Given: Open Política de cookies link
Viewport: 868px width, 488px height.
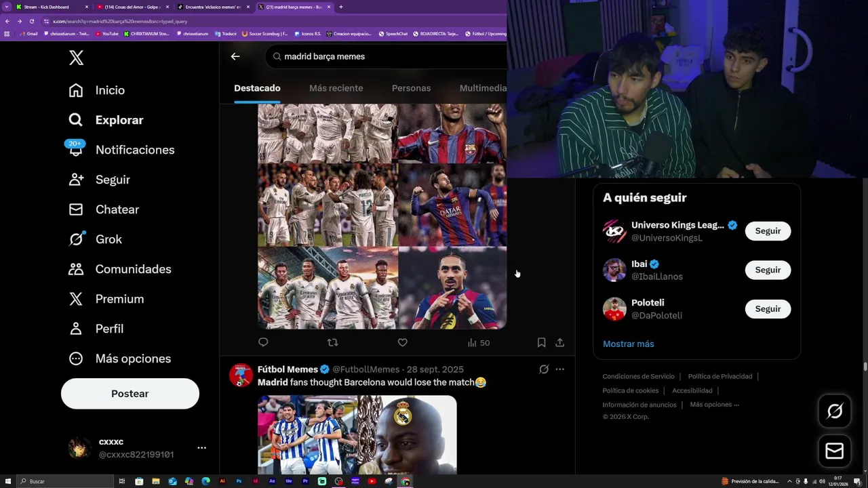Looking at the screenshot, I should click(x=631, y=390).
